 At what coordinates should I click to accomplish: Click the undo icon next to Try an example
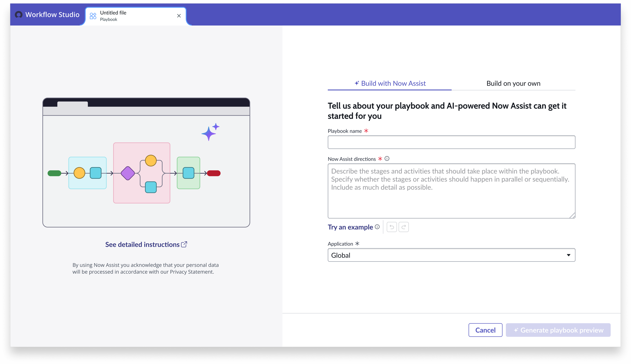[x=391, y=227]
